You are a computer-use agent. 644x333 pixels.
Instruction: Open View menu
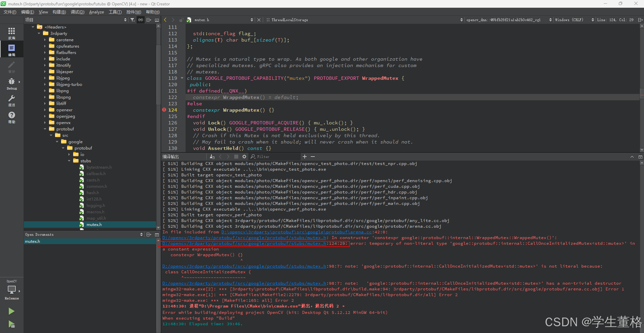[x=43, y=12]
